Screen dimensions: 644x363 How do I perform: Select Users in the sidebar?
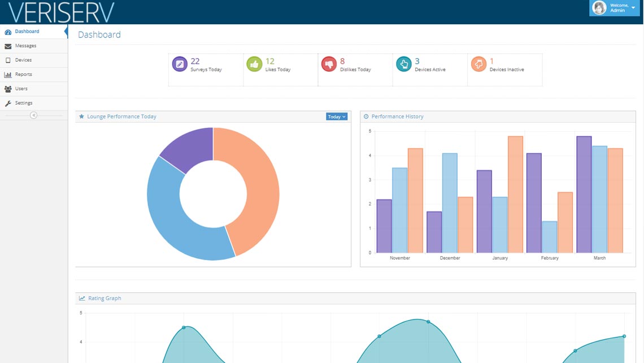click(21, 89)
